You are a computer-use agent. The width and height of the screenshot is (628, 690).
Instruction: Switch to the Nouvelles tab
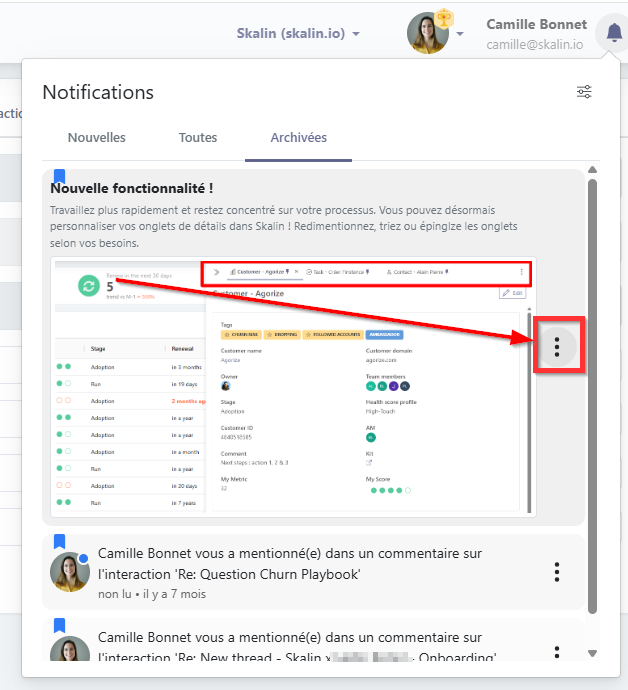pos(96,138)
